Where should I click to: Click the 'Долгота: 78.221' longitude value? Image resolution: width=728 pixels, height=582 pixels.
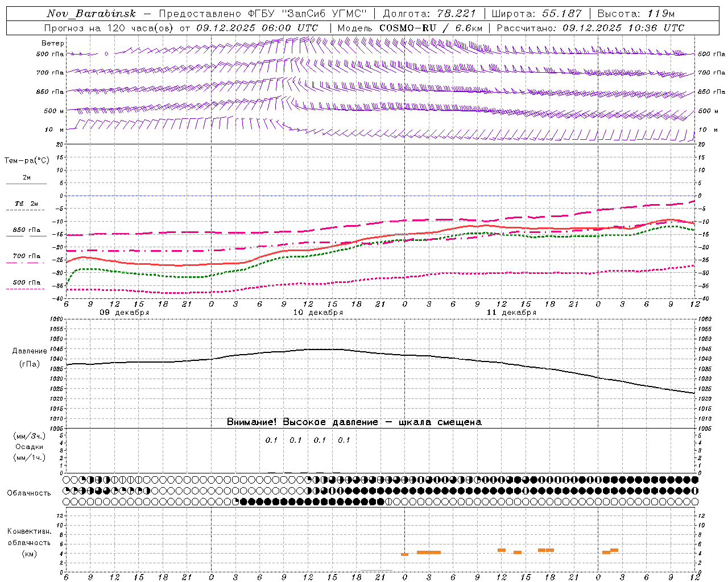tap(429, 14)
